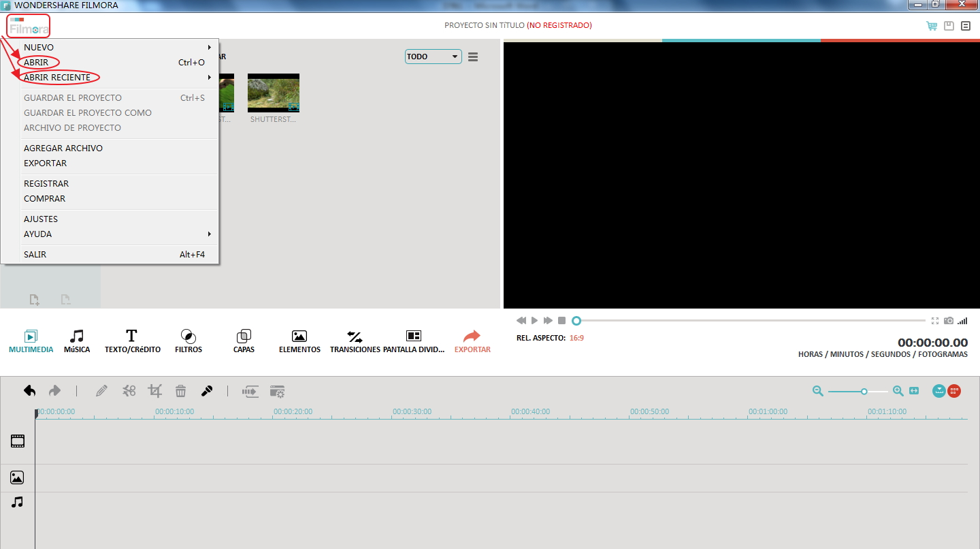Change the 16:9 aspect ratio value

pyautogui.click(x=576, y=338)
